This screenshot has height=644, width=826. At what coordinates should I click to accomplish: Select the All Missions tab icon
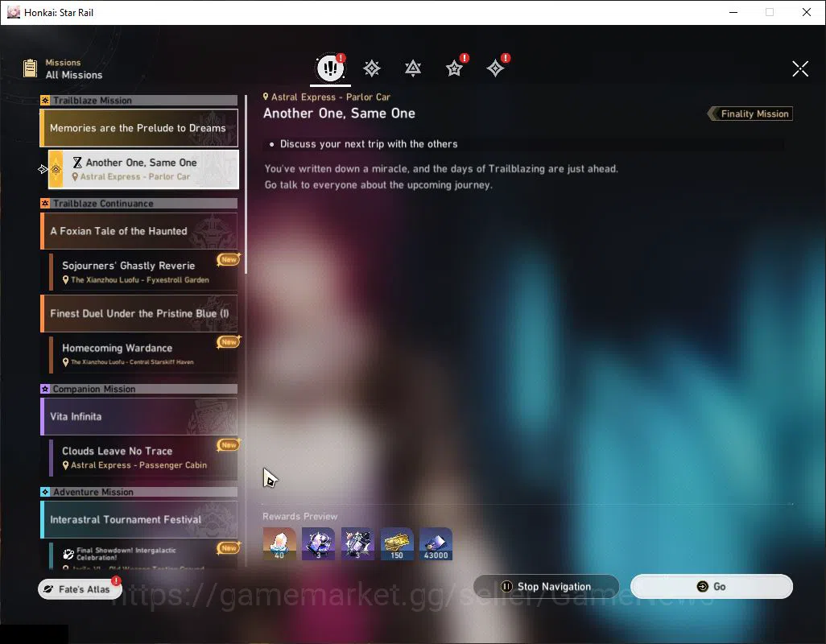[330, 68]
